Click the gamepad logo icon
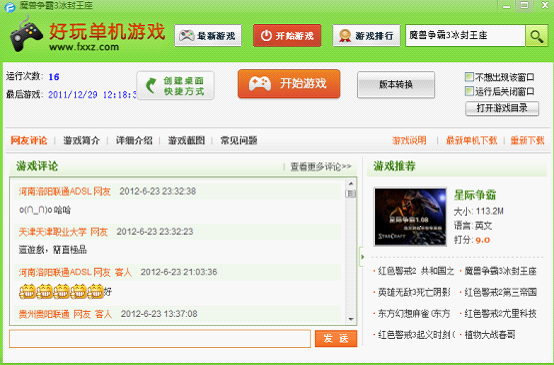The height and width of the screenshot is (365, 554). [25, 35]
